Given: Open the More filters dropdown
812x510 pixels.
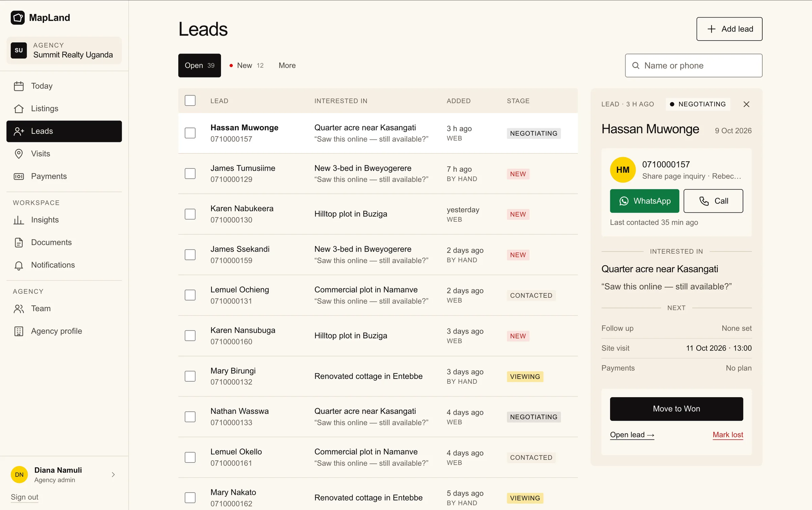Looking at the screenshot, I should click(287, 65).
